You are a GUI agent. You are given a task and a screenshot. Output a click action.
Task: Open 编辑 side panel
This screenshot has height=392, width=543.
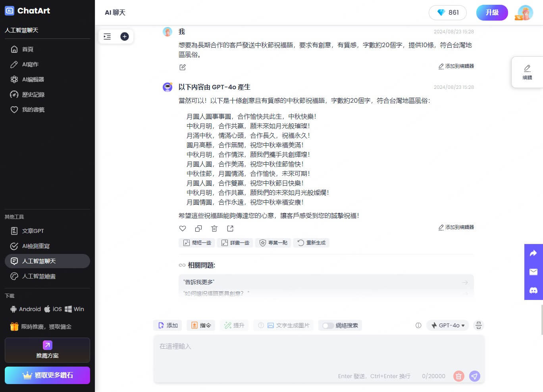click(527, 72)
